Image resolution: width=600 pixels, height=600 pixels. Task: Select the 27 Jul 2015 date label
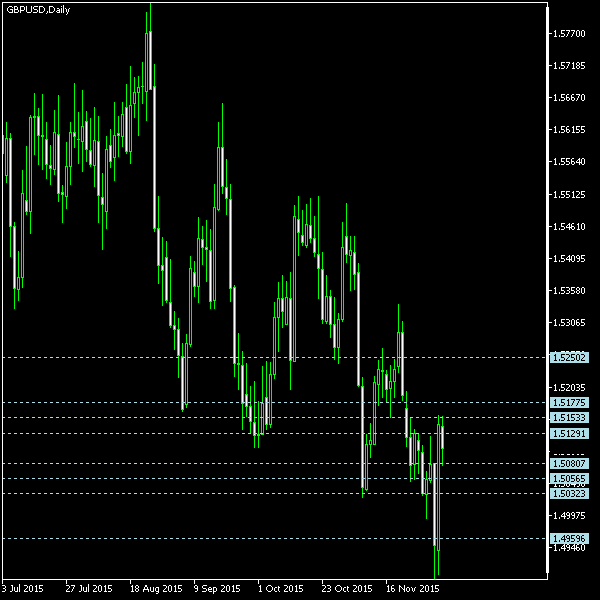point(89,588)
